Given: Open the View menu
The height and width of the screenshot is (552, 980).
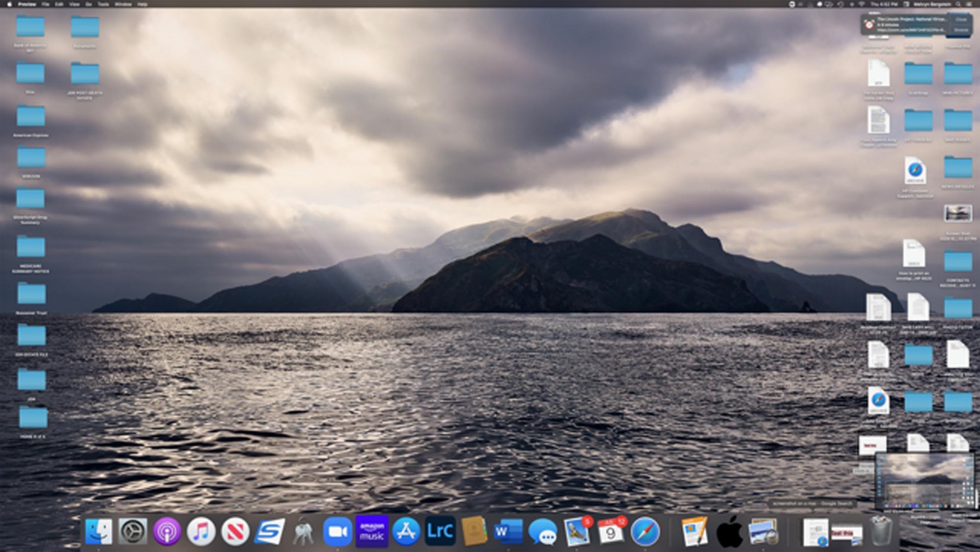Looking at the screenshot, I should click(x=74, y=4).
